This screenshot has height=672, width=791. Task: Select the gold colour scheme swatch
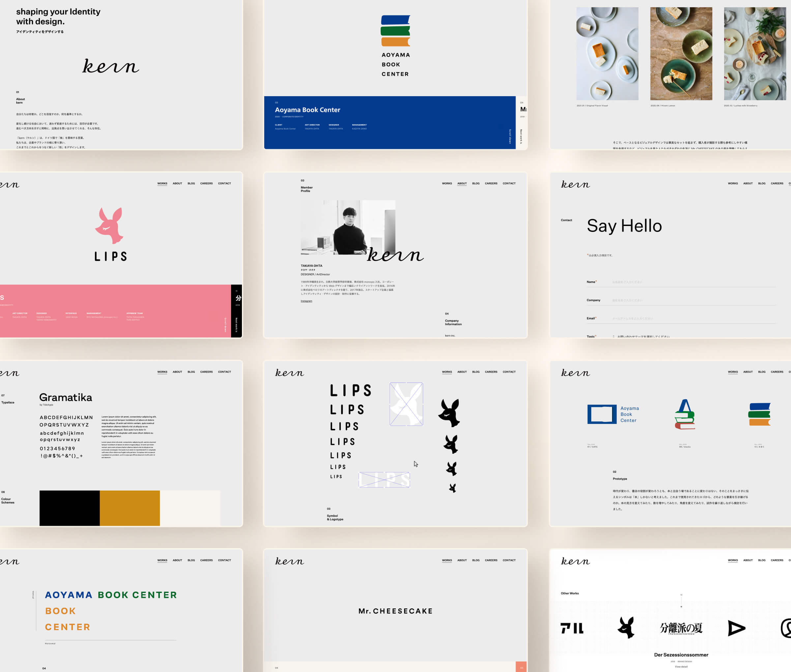tap(130, 508)
